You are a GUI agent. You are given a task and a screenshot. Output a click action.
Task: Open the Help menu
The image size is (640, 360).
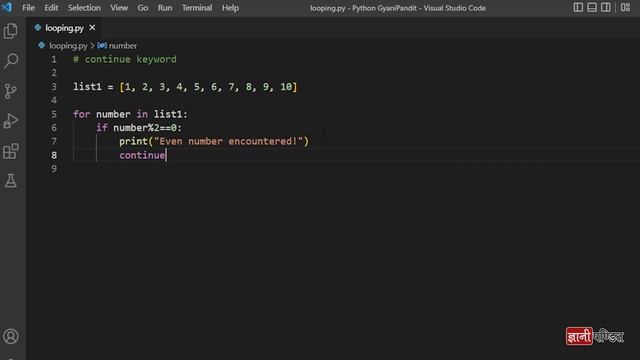[230, 8]
